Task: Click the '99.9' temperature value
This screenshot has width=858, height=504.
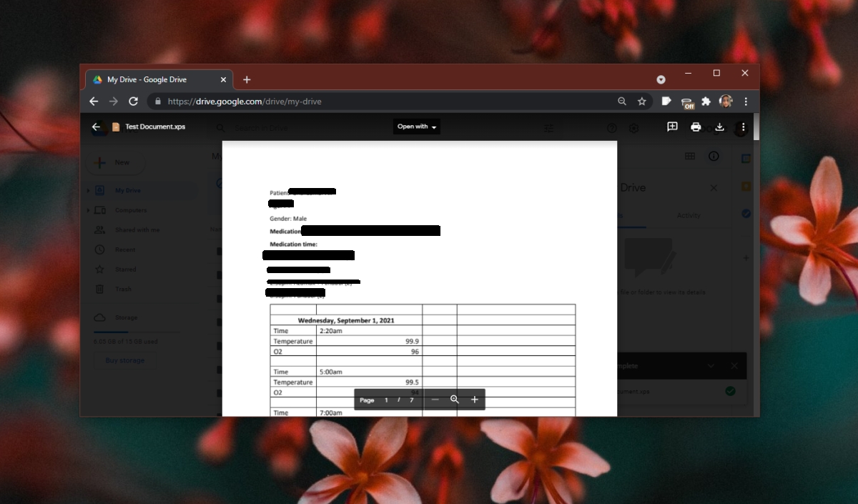Action: tap(412, 342)
